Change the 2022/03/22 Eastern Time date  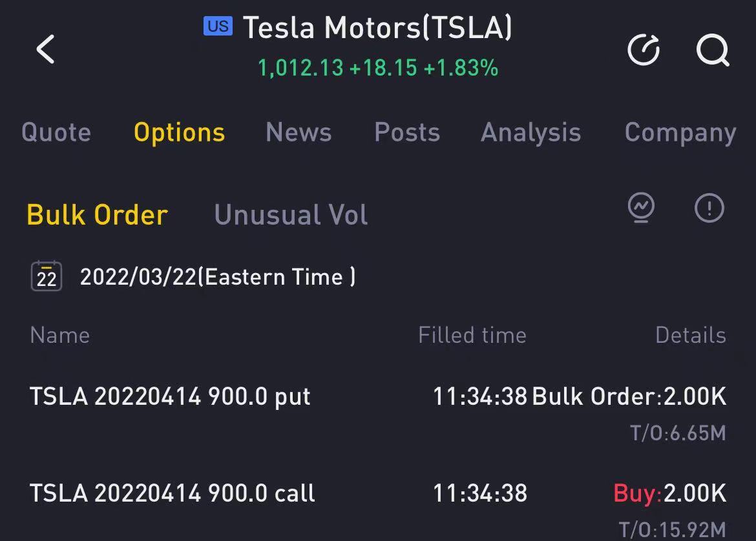pyautogui.click(x=217, y=277)
